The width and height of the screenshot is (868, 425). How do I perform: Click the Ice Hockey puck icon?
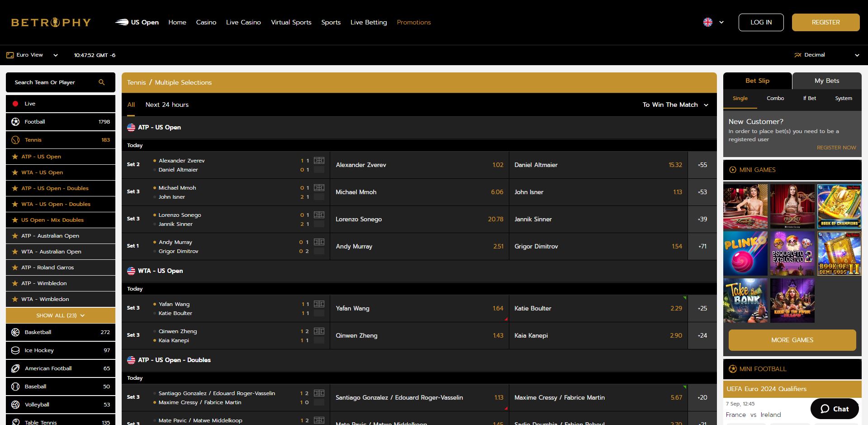15,350
